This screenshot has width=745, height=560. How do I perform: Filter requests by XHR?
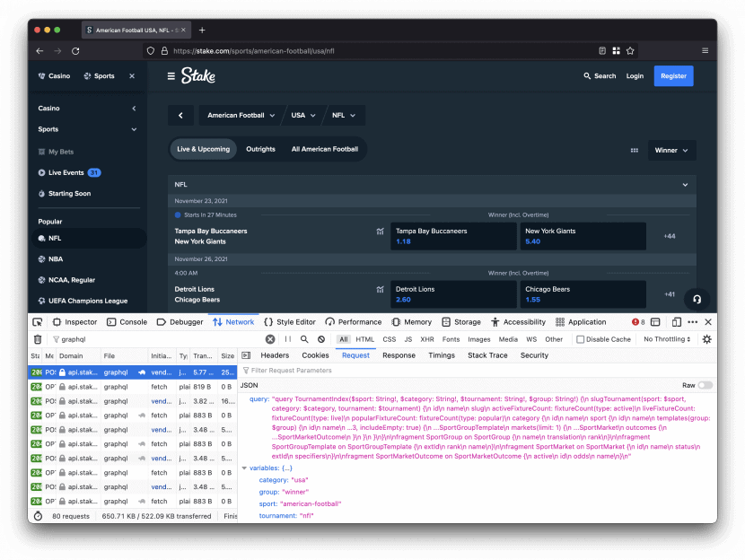pyautogui.click(x=426, y=339)
